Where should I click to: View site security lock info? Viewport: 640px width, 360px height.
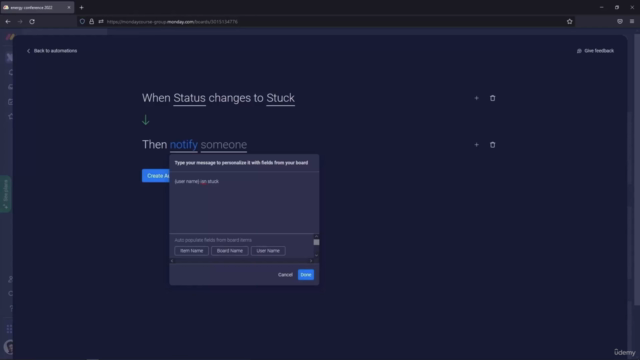pyautogui.click(x=91, y=22)
